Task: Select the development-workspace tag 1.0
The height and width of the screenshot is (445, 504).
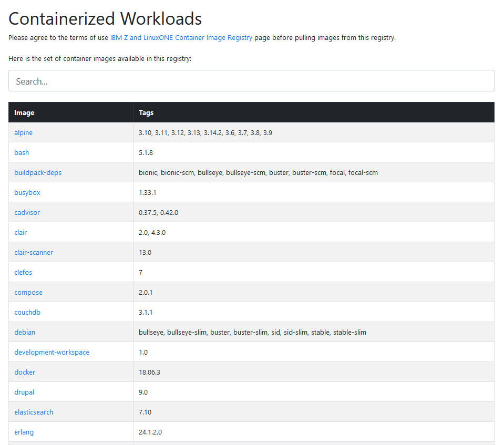Action: [x=143, y=352]
